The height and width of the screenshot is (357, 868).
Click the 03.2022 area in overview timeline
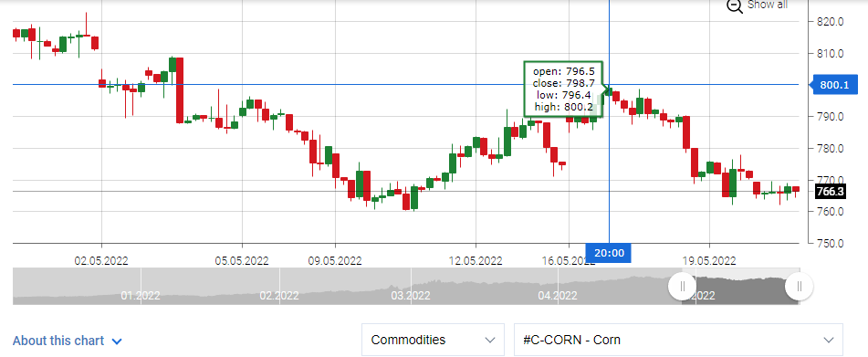tap(411, 296)
